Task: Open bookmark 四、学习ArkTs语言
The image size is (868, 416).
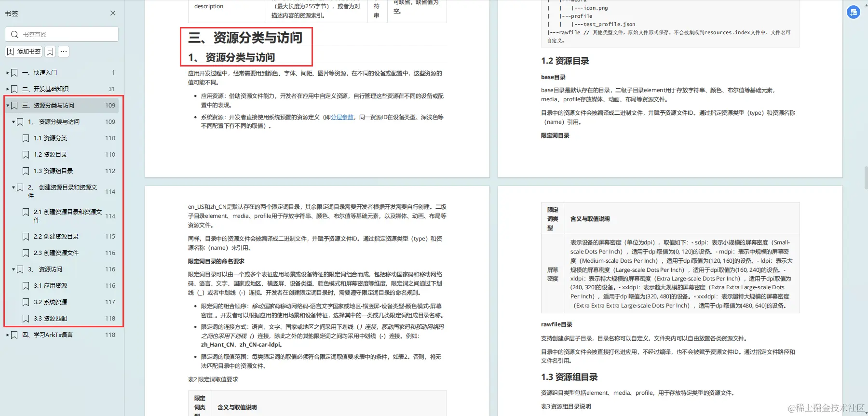Action: [x=47, y=335]
